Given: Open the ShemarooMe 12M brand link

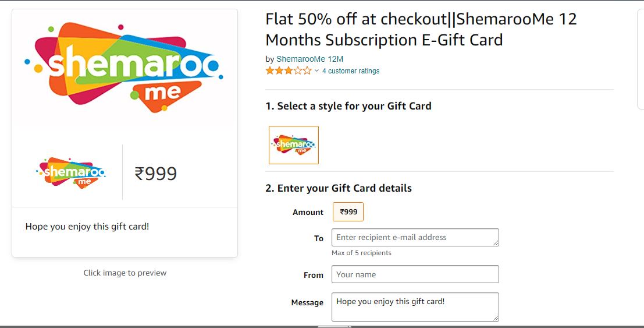Looking at the screenshot, I should click(x=309, y=59).
